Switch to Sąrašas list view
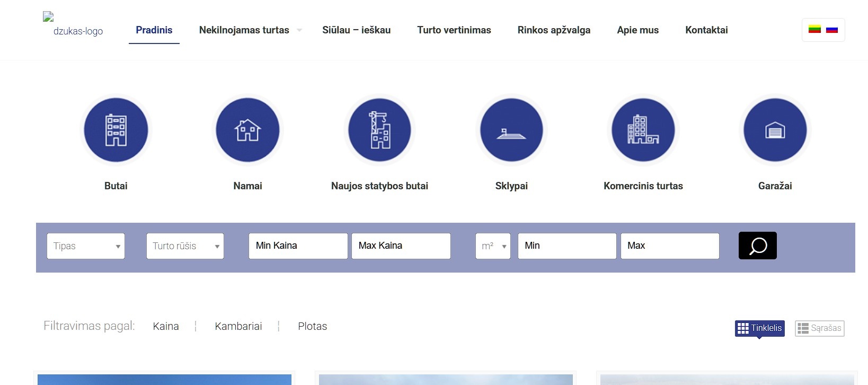This screenshot has width=868, height=385. point(819,328)
